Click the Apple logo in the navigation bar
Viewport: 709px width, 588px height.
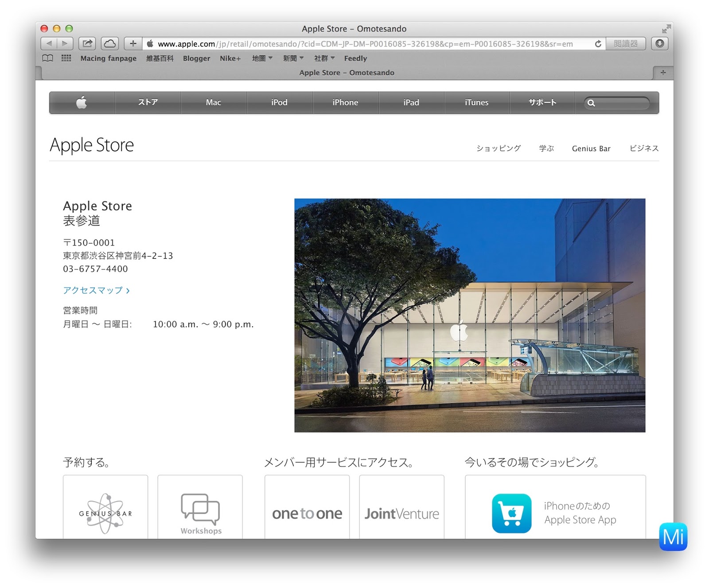tap(82, 102)
